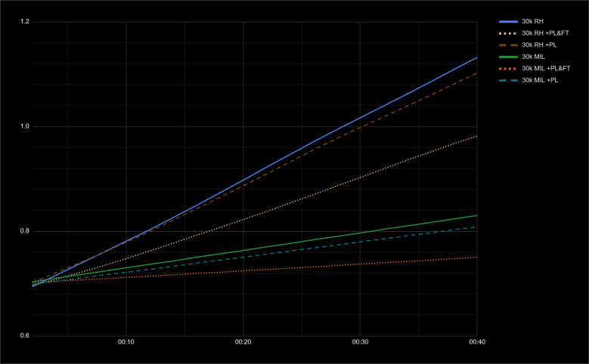Click the dashed teal MIL +PL legend swatch

click(507, 79)
